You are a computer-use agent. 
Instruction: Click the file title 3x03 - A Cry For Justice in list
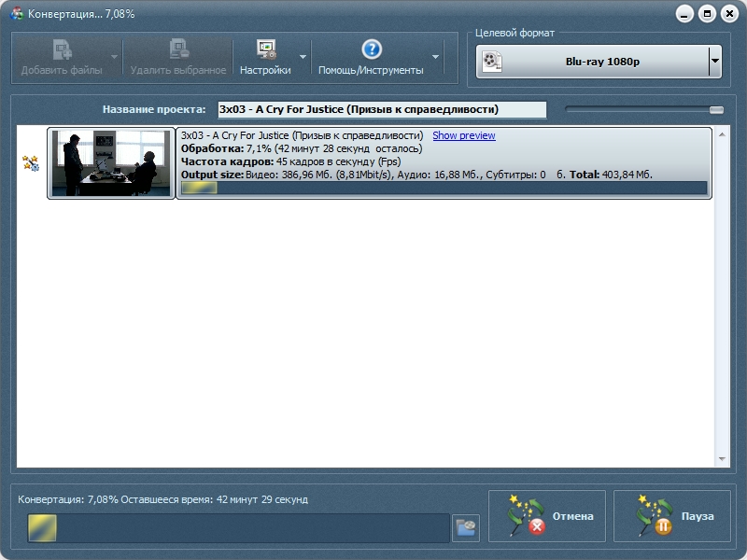pos(302,135)
